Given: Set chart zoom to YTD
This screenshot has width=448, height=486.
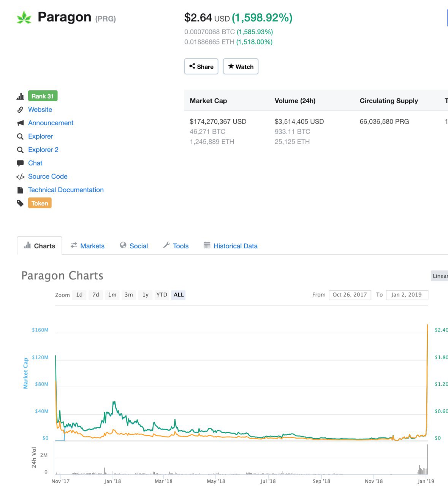Looking at the screenshot, I should pos(162,295).
